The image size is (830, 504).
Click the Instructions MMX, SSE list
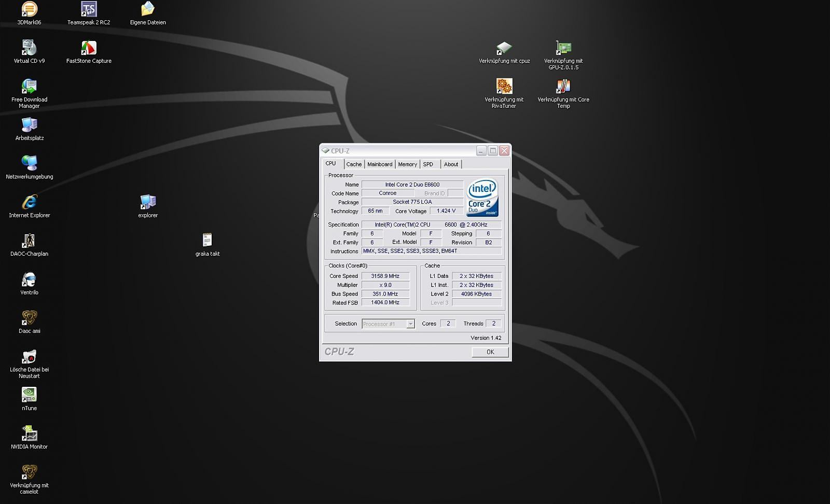pos(432,251)
